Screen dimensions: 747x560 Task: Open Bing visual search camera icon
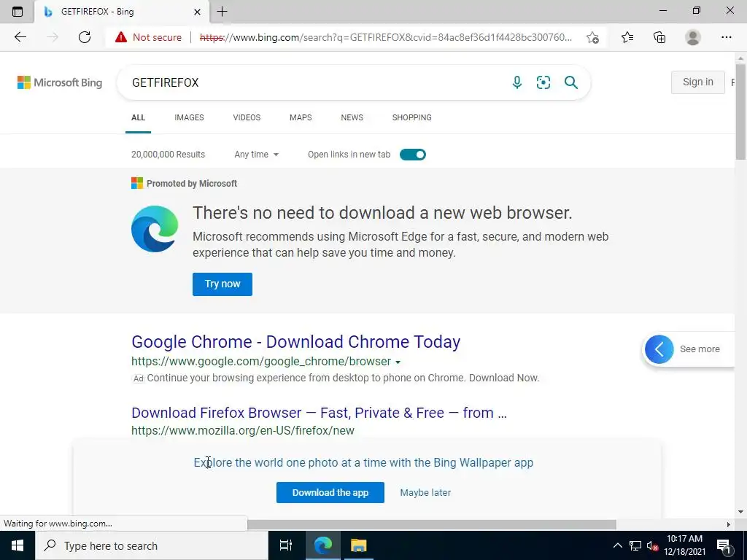click(543, 82)
